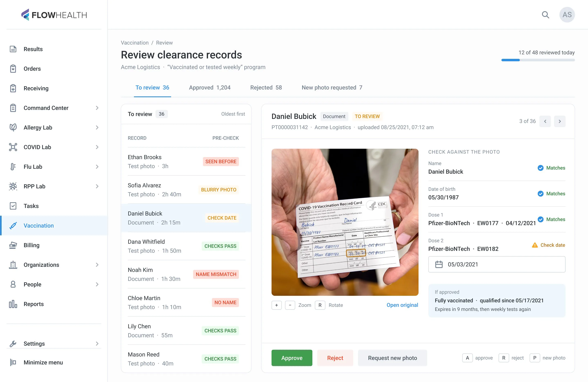Viewport: 588px width, 382px height.
Task: Open the search magnifier icon
Action: (x=546, y=15)
